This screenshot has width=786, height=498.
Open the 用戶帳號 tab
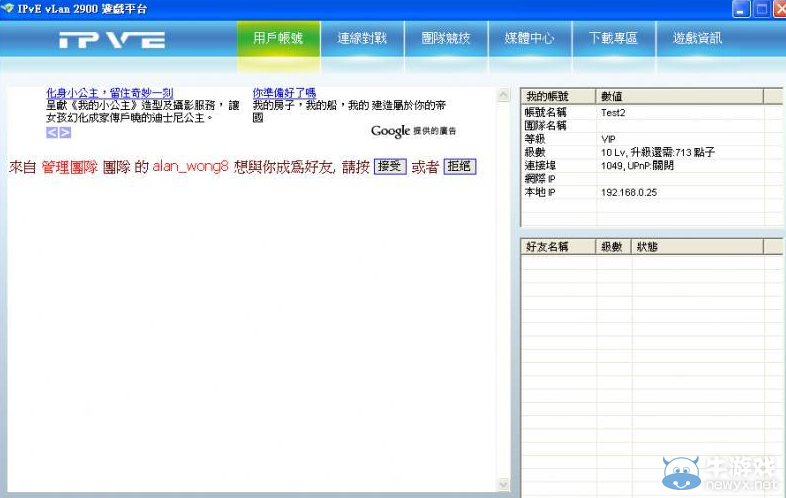coord(278,39)
